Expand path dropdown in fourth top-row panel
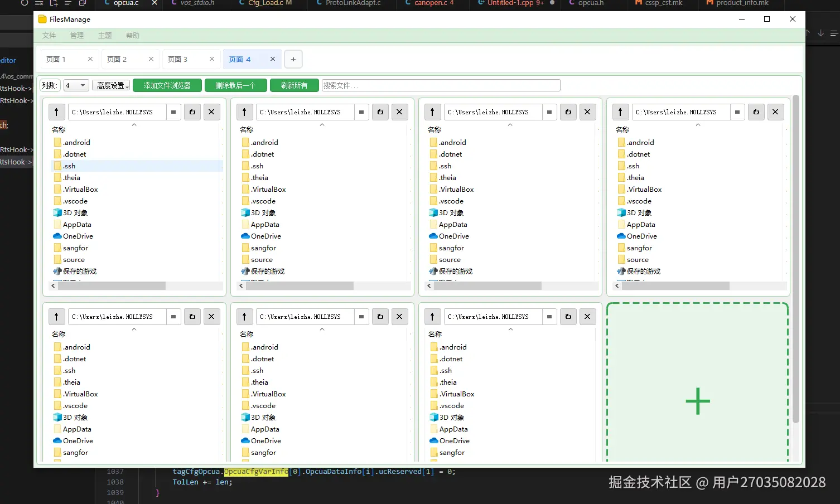 [x=737, y=112]
